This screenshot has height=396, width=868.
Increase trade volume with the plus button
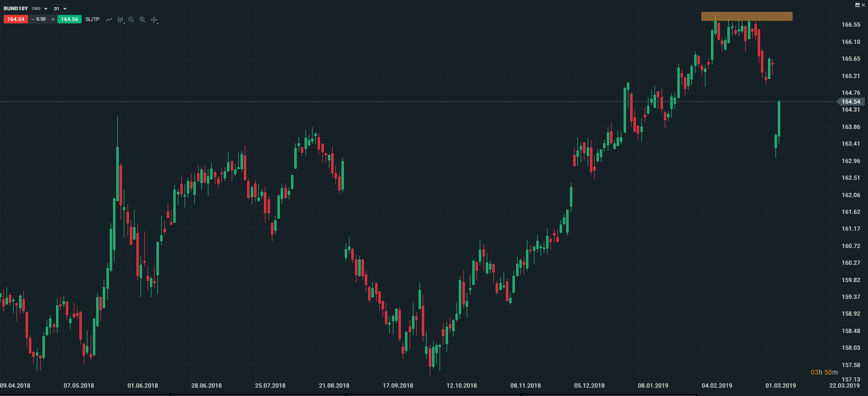(53, 19)
